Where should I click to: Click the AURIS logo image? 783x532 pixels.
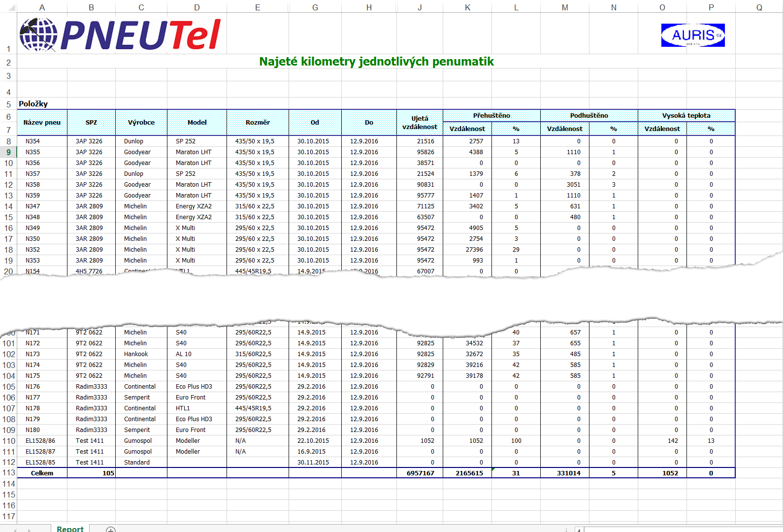point(693,35)
